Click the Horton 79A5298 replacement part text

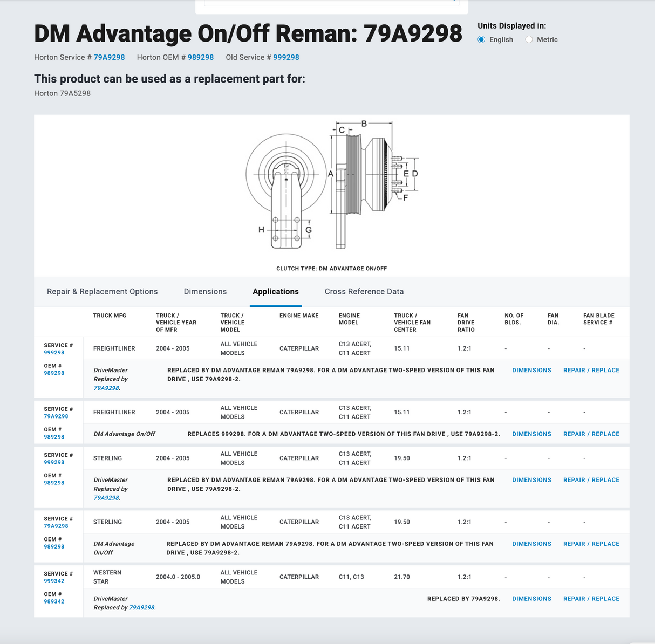point(62,93)
